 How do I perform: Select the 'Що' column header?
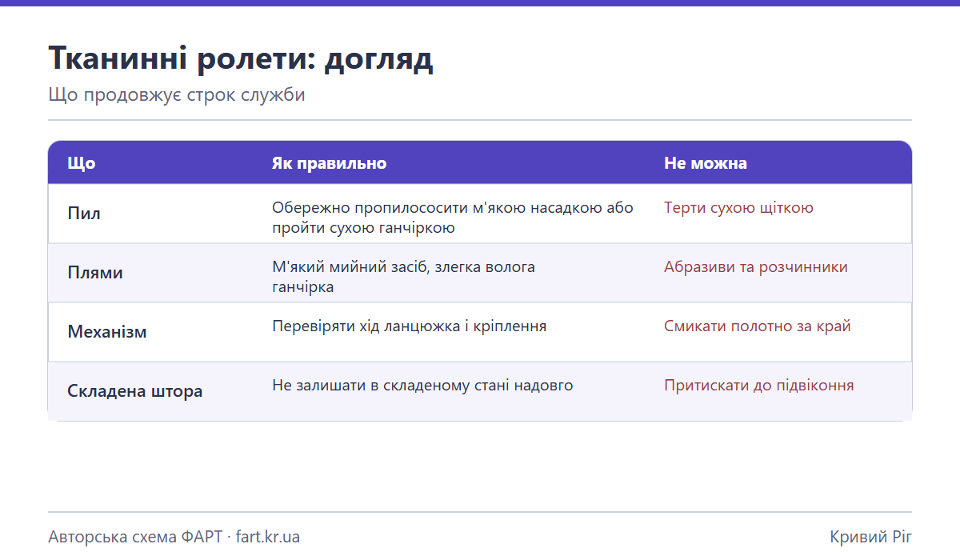click(82, 163)
